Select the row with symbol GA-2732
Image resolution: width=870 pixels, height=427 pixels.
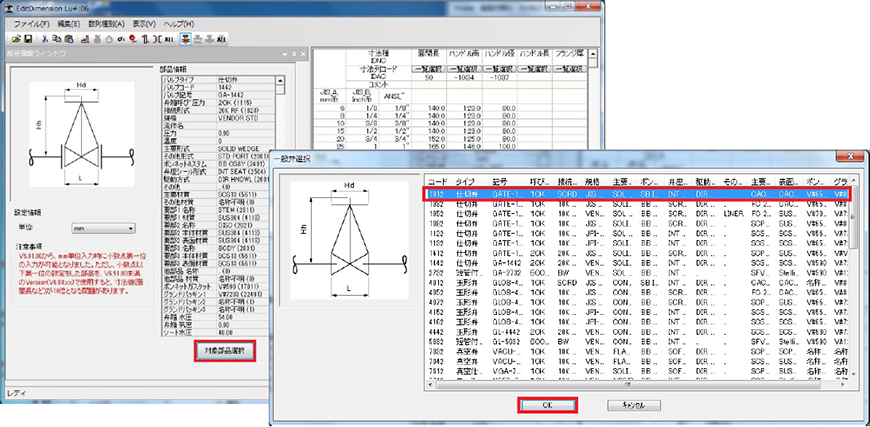[x=637, y=272]
